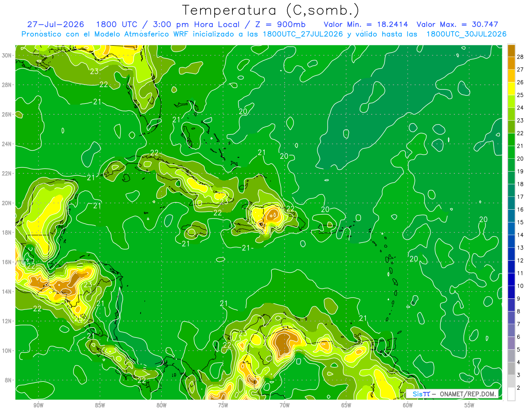Click the title "Temperatura (C,somb.)"

click(x=270, y=10)
